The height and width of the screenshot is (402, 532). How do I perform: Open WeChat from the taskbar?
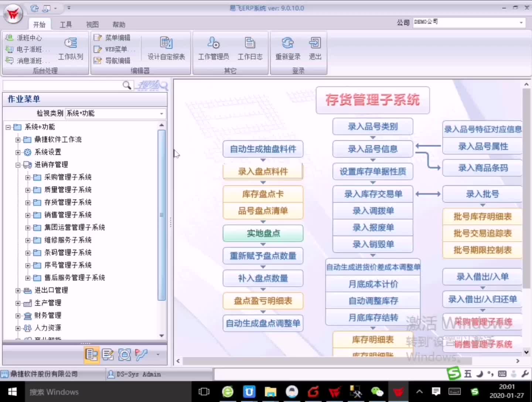click(x=377, y=392)
